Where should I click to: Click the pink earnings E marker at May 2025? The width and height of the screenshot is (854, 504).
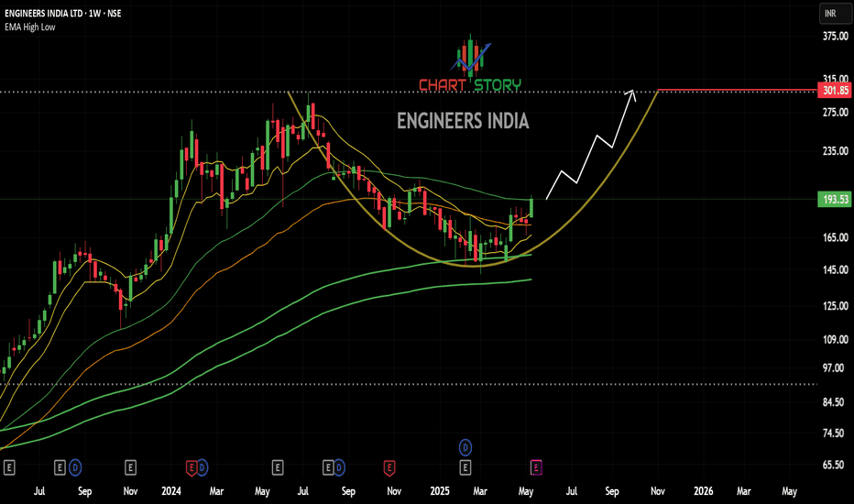[536, 467]
